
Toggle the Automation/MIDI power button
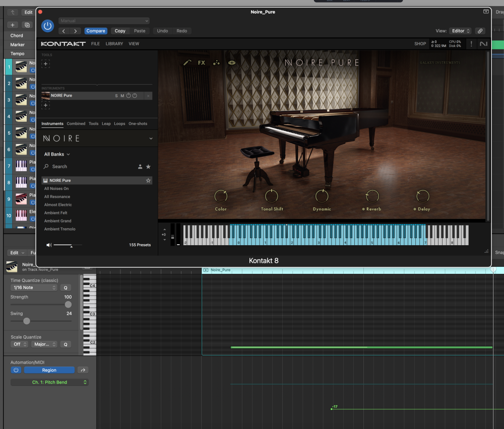coord(16,370)
